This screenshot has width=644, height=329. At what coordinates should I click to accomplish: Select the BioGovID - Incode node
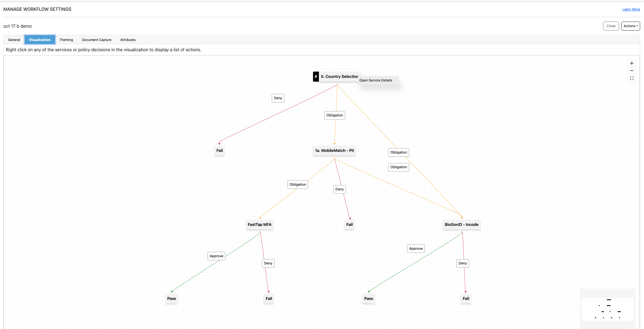tap(461, 225)
